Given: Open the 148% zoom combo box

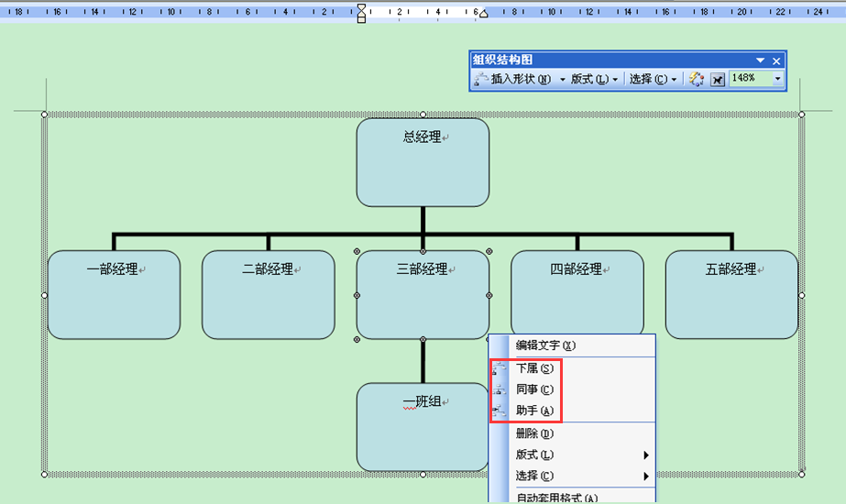Looking at the screenshot, I should coord(778,79).
